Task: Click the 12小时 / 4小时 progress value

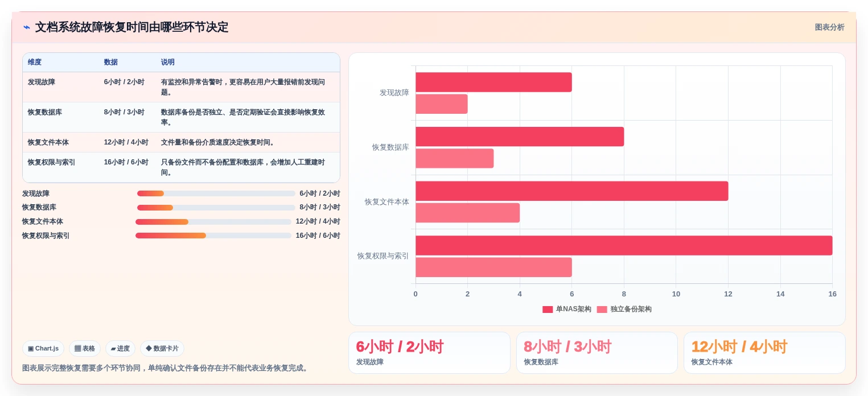Action: 318,222
